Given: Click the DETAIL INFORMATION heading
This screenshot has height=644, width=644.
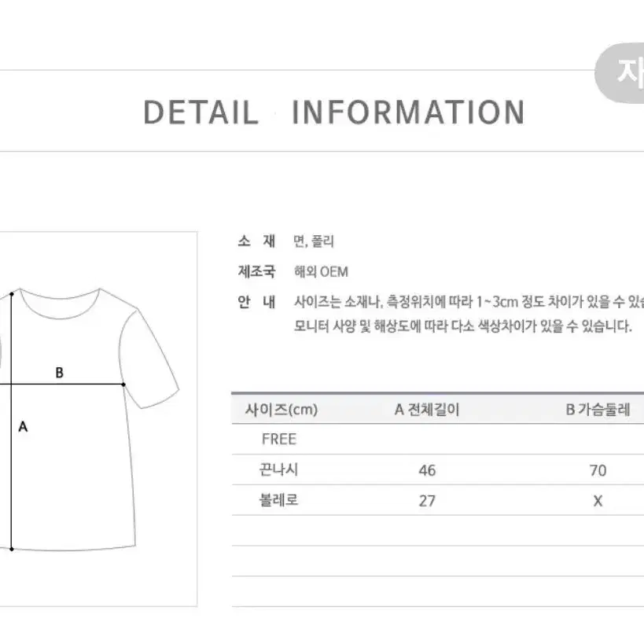Looking at the screenshot, I should tap(334, 112).
